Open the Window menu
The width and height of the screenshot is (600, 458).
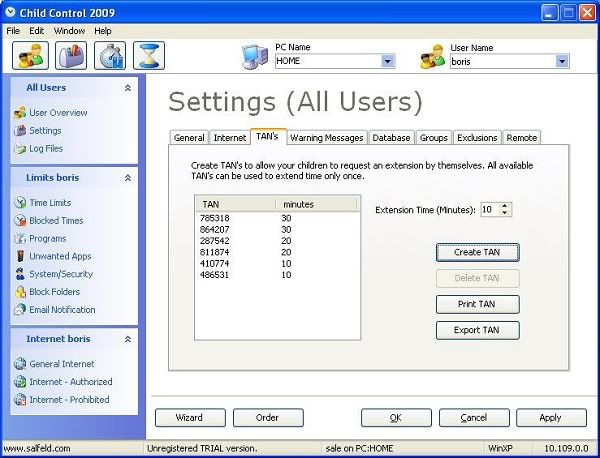[x=69, y=31]
